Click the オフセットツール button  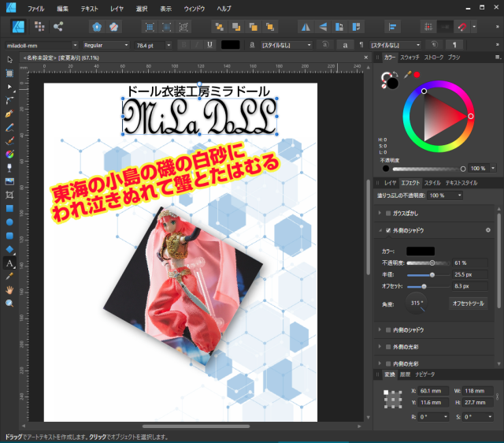tap(468, 303)
